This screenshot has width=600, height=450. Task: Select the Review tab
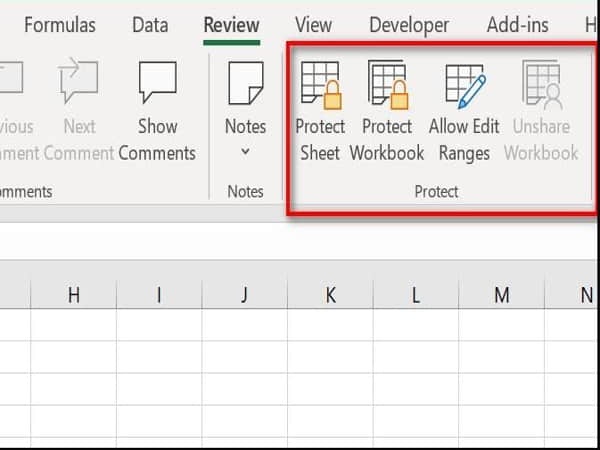pos(232,25)
